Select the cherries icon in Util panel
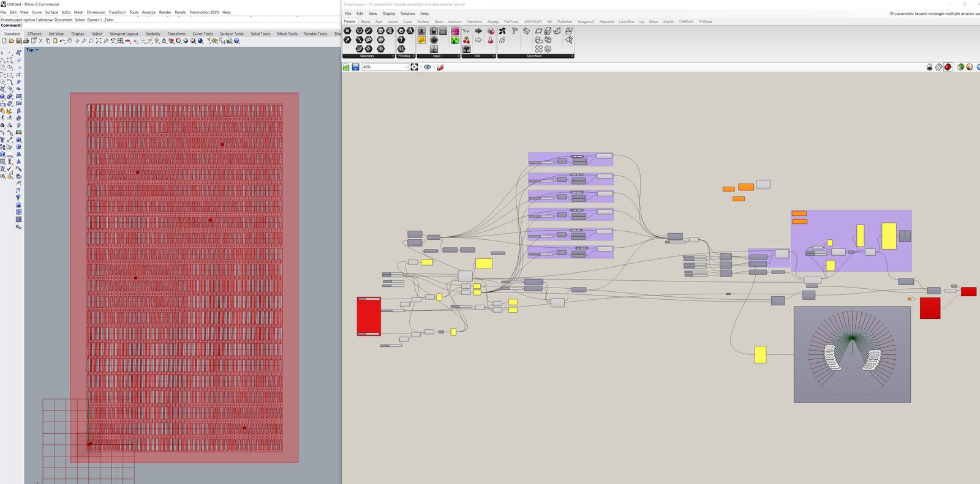The width and height of the screenshot is (980, 484). pyautogui.click(x=466, y=40)
